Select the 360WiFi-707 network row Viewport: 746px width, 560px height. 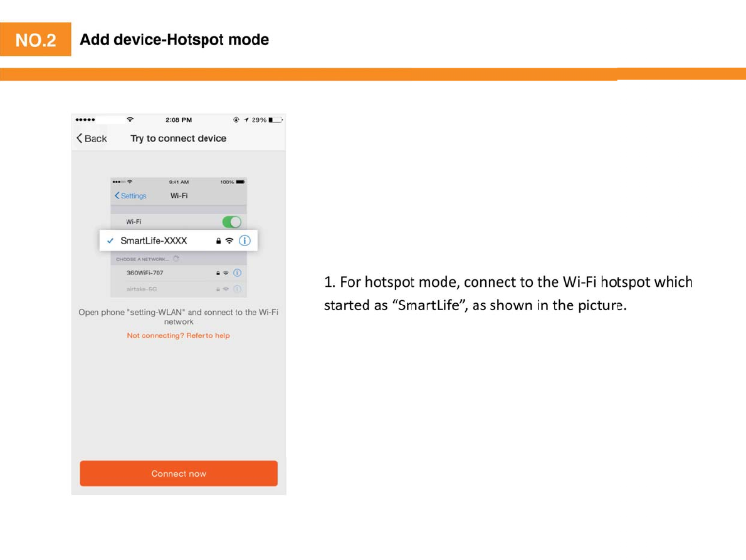coord(179,273)
